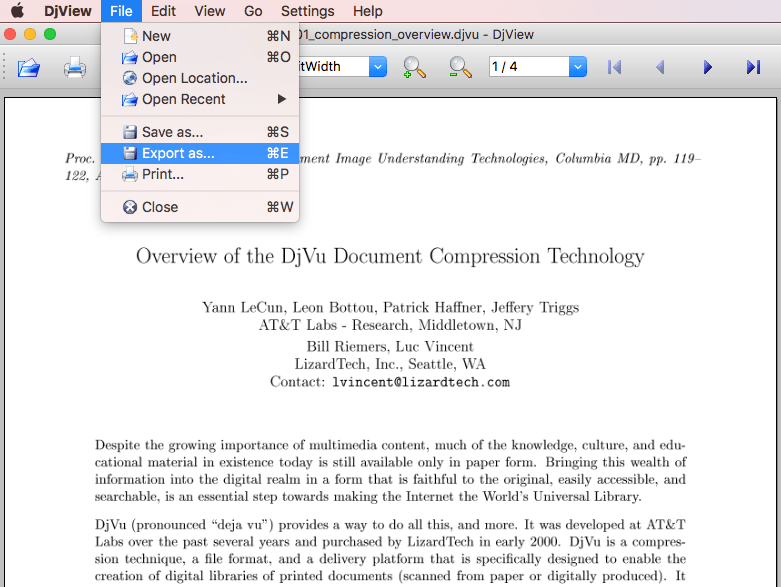Open the Apple menu
The height and width of the screenshot is (587, 781).
(18, 10)
